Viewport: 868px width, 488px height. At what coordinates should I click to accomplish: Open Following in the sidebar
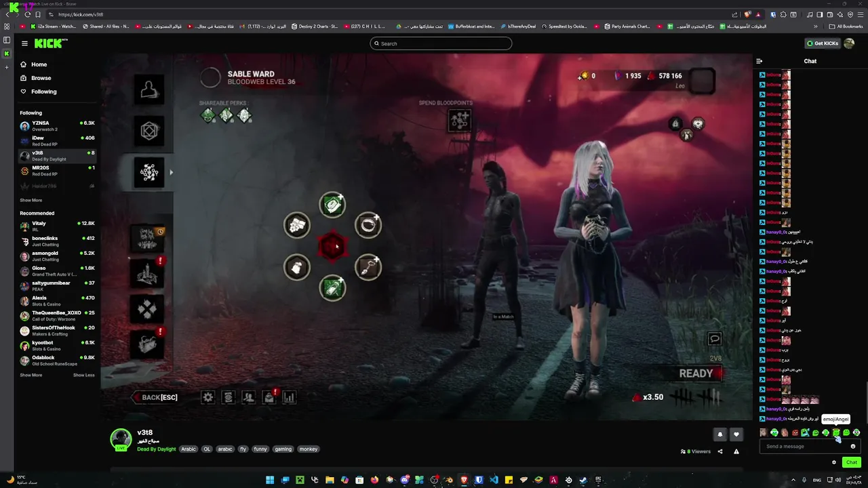43,91
